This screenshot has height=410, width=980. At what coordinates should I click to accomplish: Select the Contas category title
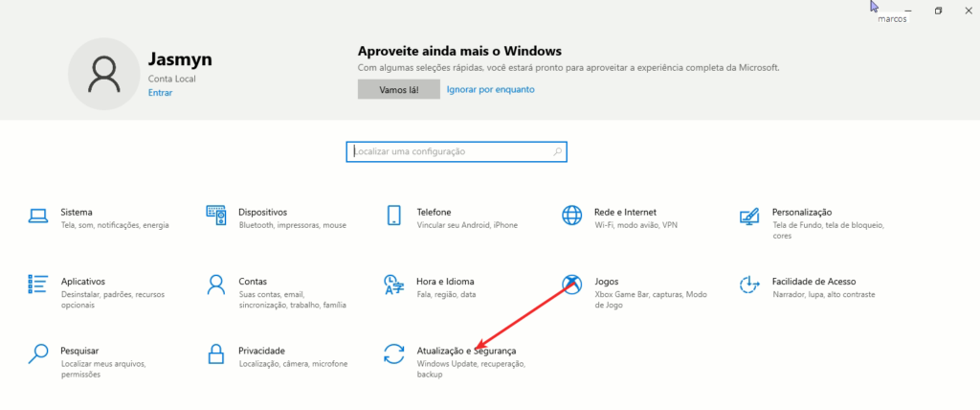pyautogui.click(x=253, y=282)
